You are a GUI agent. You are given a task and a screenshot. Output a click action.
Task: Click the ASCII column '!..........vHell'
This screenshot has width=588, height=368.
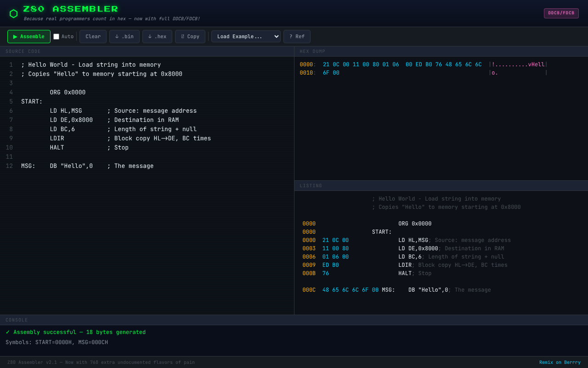[518, 64]
